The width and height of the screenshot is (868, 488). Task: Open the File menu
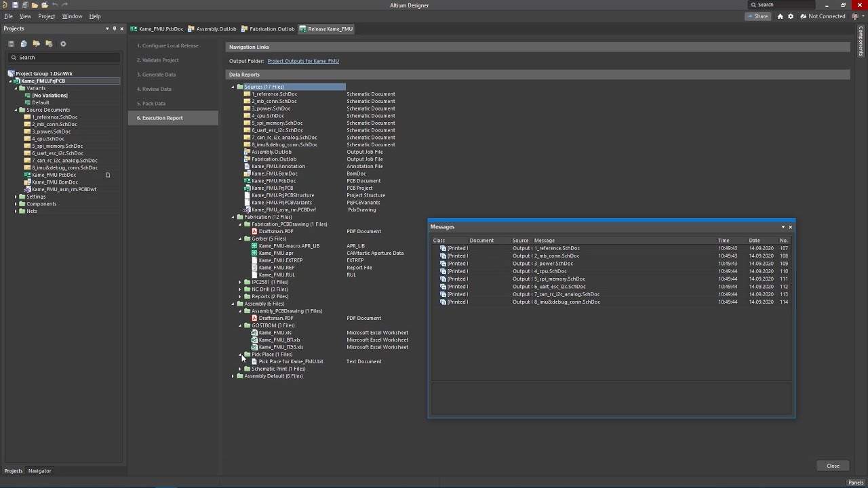point(9,16)
